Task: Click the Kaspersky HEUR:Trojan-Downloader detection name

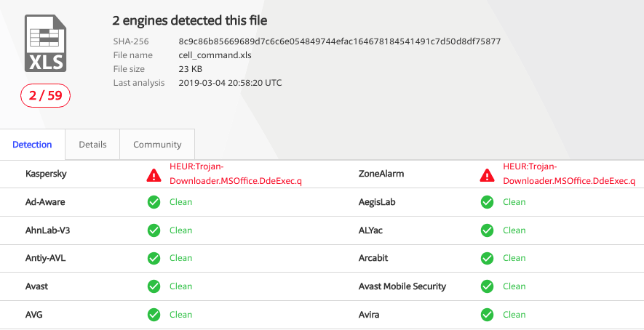Action: point(235,174)
